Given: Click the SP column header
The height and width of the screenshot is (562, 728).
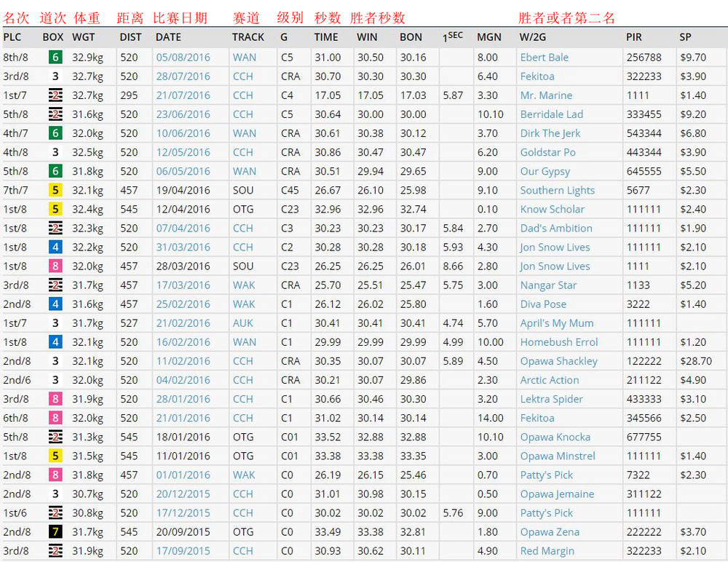Looking at the screenshot, I should point(685,37).
